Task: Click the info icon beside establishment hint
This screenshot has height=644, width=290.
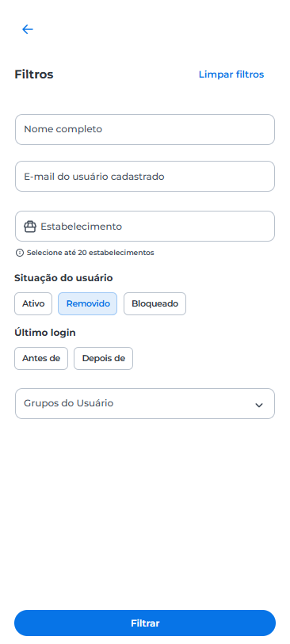Action: coord(19,253)
